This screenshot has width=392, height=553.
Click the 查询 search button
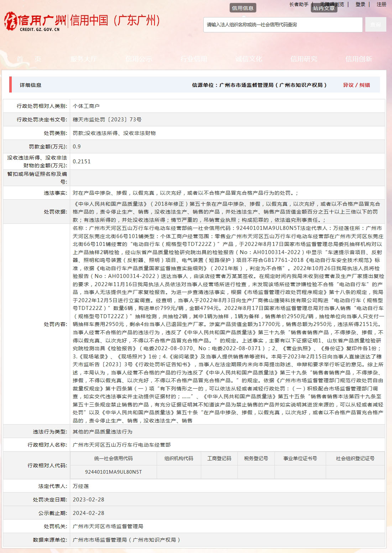[376, 25]
